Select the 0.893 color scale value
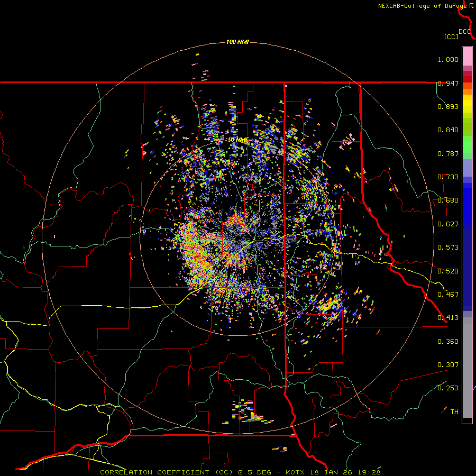 click(448, 106)
